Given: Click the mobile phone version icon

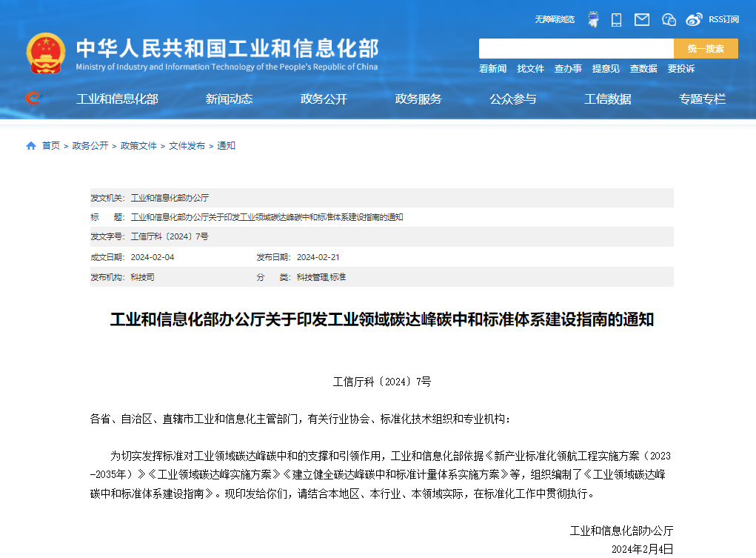Looking at the screenshot, I should (x=616, y=20).
